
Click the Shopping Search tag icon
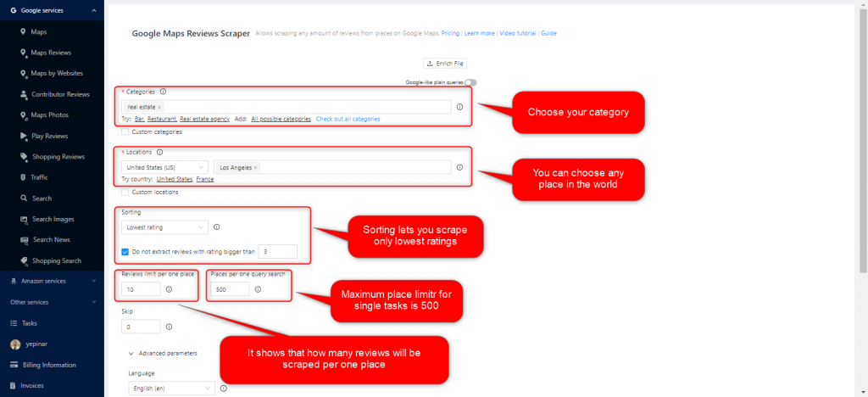(x=24, y=260)
